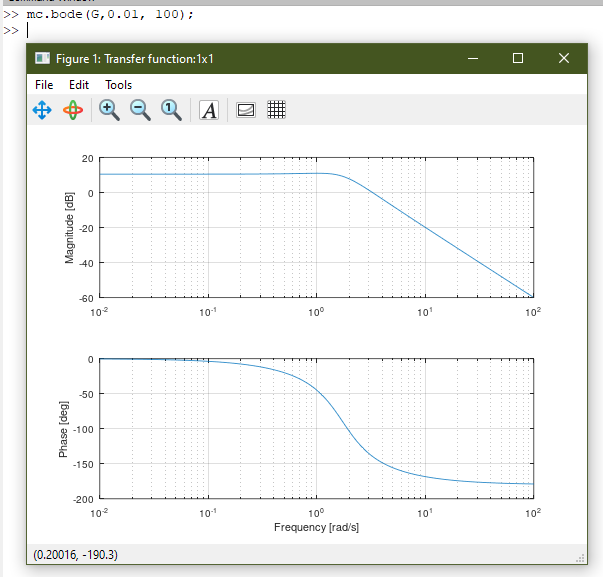This screenshot has height=577, width=603.
Task: Click the coordinates readout (0.20016, -190.3)
Action: (x=75, y=555)
